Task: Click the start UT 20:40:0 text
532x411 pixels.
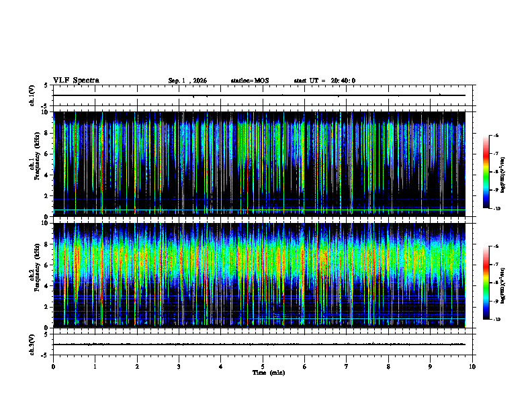Action: pos(324,81)
